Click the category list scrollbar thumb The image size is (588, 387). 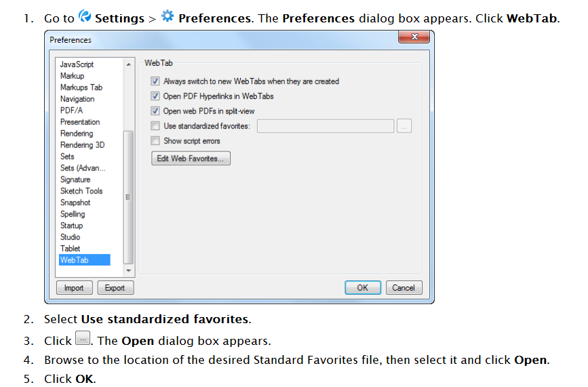coord(128,198)
